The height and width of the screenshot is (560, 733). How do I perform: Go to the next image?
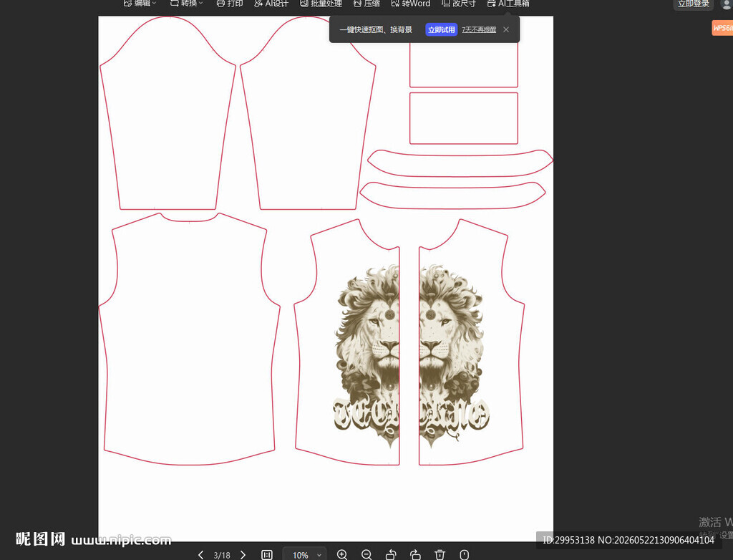(x=243, y=555)
